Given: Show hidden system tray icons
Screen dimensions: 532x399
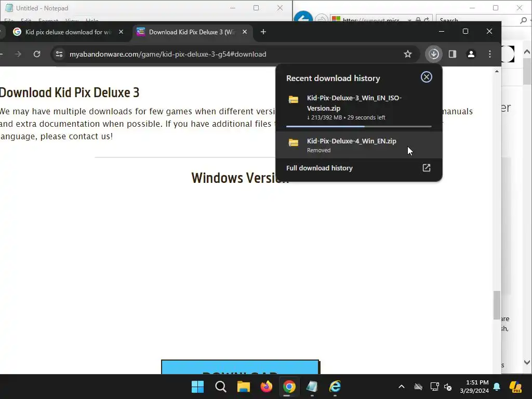Looking at the screenshot, I should [x=402, y=387].
